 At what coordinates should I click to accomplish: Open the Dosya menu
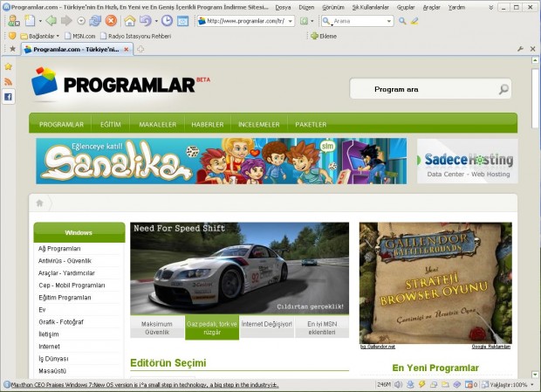283,7
